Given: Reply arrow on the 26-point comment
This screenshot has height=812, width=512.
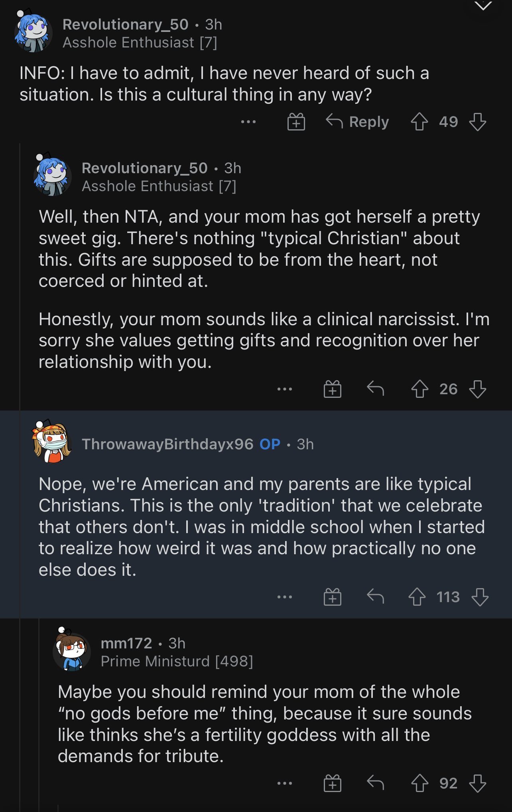Looking at the screenshot, I should point(375,388).
